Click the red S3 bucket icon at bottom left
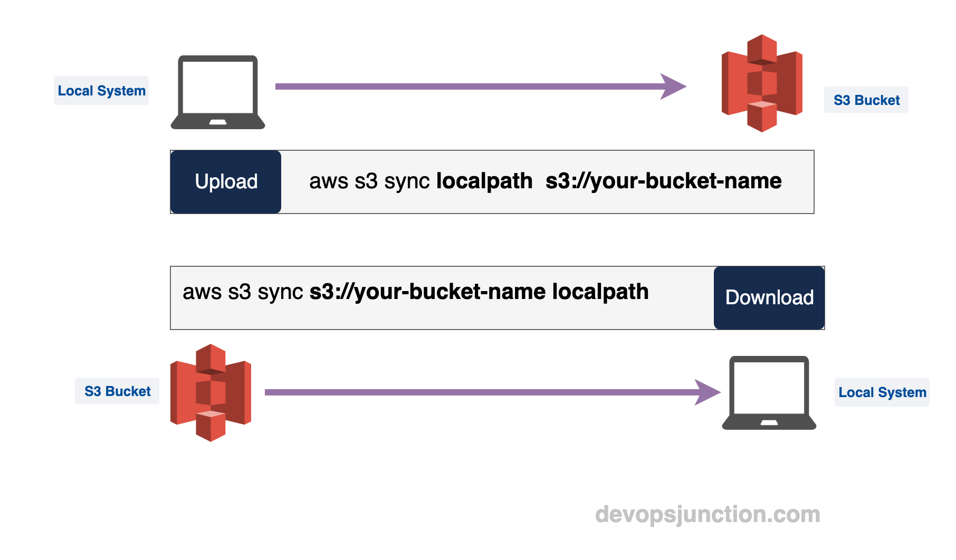Image resolution: width=956 pixels, height=560 pixels. tap(211, 393)
